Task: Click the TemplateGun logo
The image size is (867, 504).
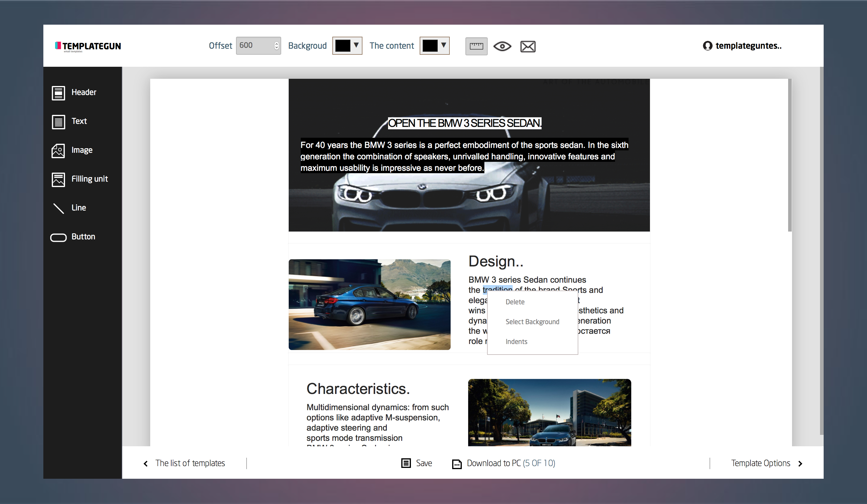Action: point(88,46)
